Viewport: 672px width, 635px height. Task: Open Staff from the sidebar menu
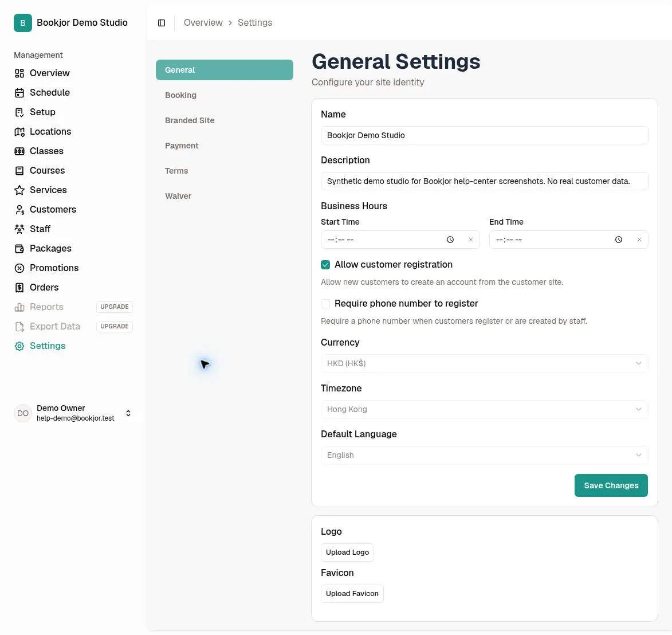point(40,229)
